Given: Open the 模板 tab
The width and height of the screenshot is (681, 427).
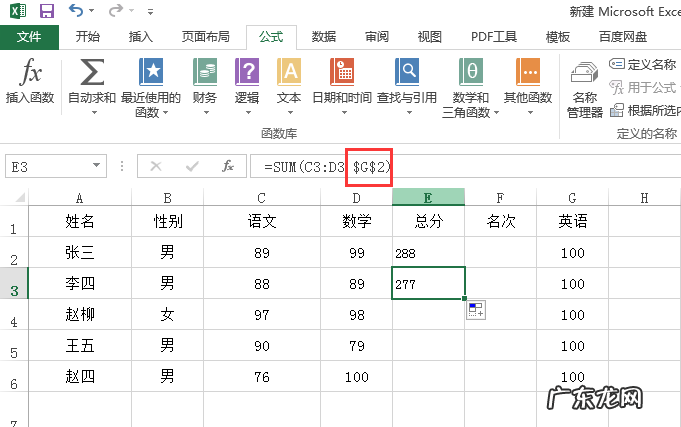Looking at the screenshot, I should [558, 37].
